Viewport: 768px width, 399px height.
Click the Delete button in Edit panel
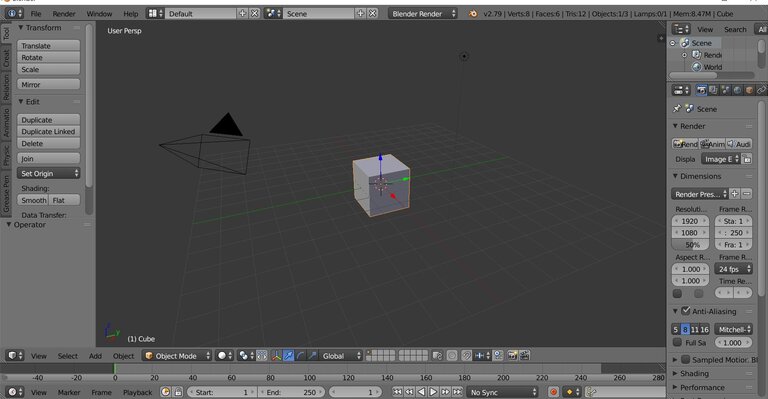tap(48, 143)
